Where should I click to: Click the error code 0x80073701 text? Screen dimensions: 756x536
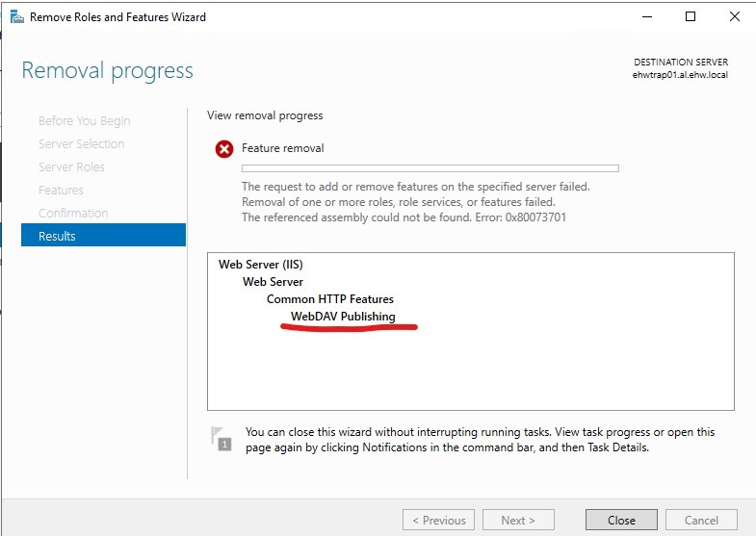pyautogui.click(x=535, y=217)
